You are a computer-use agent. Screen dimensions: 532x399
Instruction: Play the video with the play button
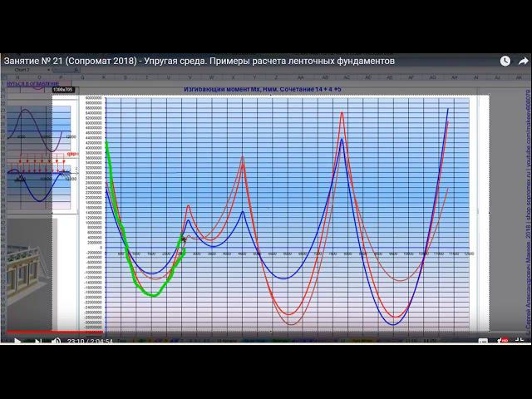point(17,341)
